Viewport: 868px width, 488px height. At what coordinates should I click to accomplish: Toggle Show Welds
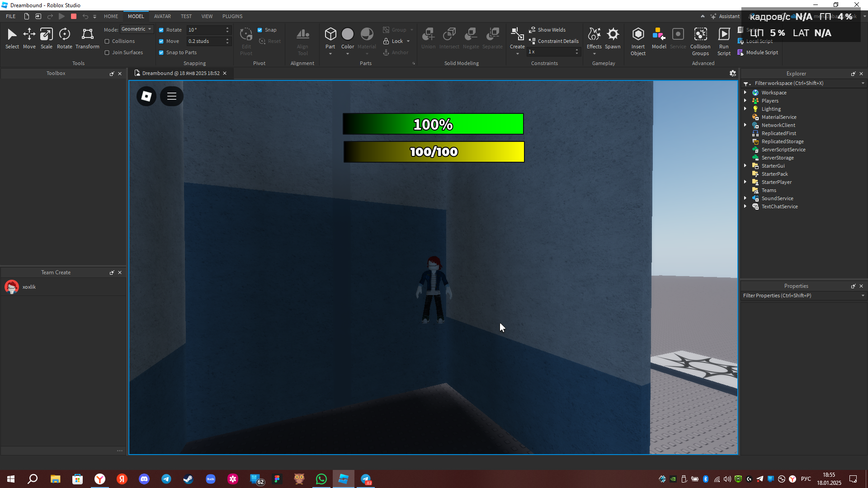(x=547, y=30)
